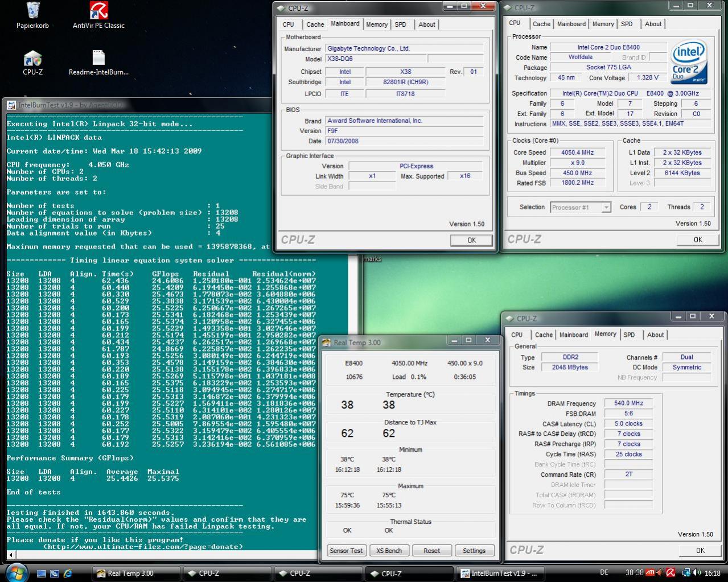Click the Wolfdale code name field

point(580,57)
